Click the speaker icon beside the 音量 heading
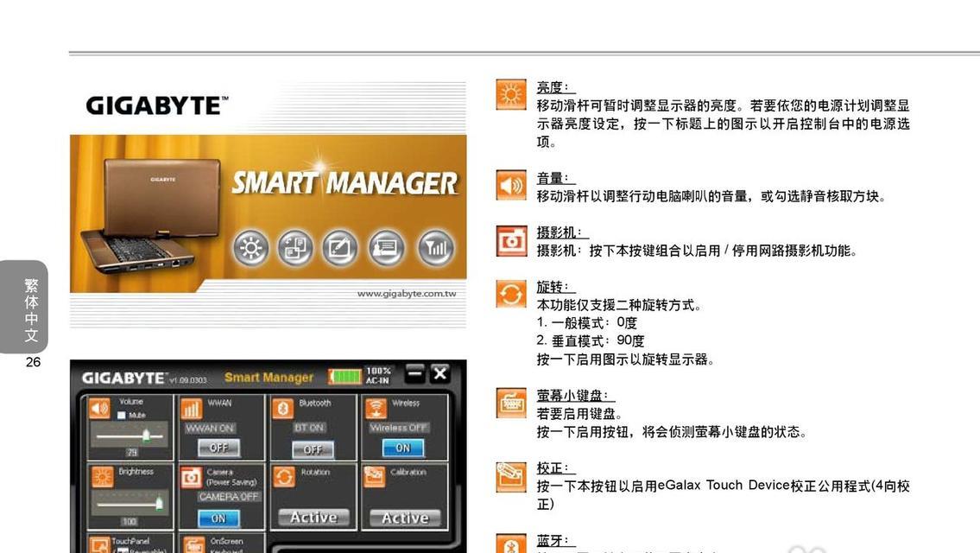Image resolution: width=980 pixels, height=553 pixels. (511, 185)
